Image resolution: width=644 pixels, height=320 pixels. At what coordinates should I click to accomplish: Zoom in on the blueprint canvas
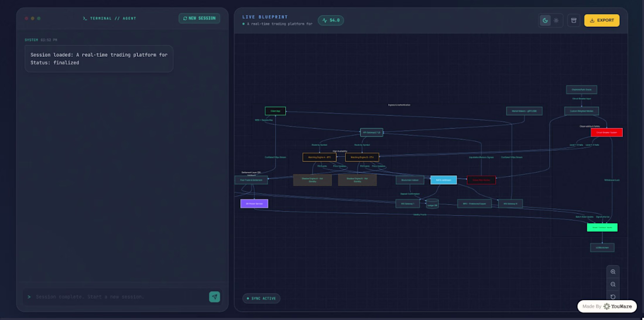point(613,271)
